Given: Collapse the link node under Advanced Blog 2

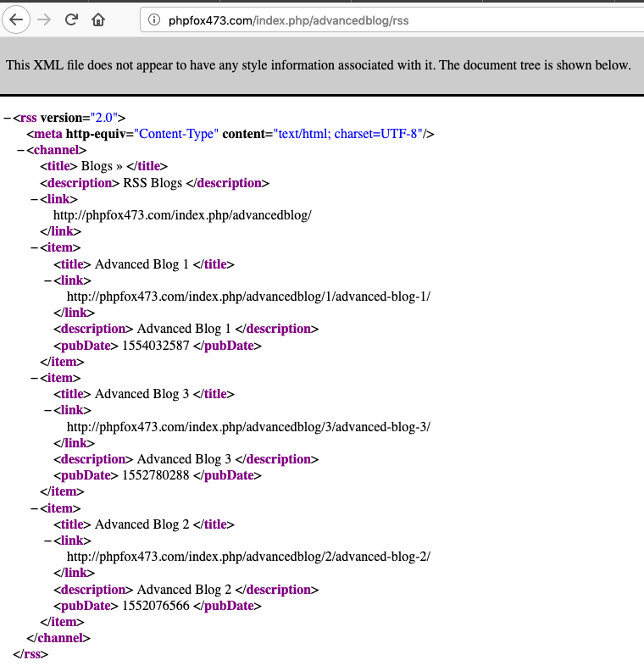Looking at the screenshot, I should click(47, 541).
